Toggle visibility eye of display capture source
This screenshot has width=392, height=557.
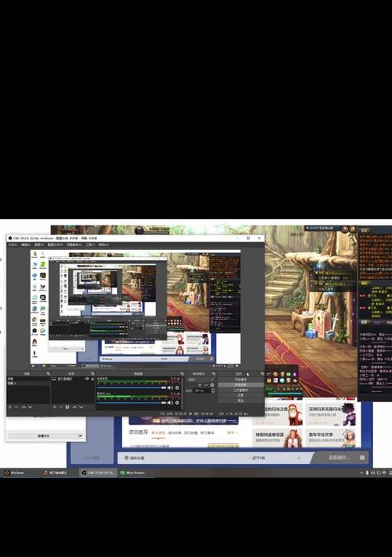87,379
